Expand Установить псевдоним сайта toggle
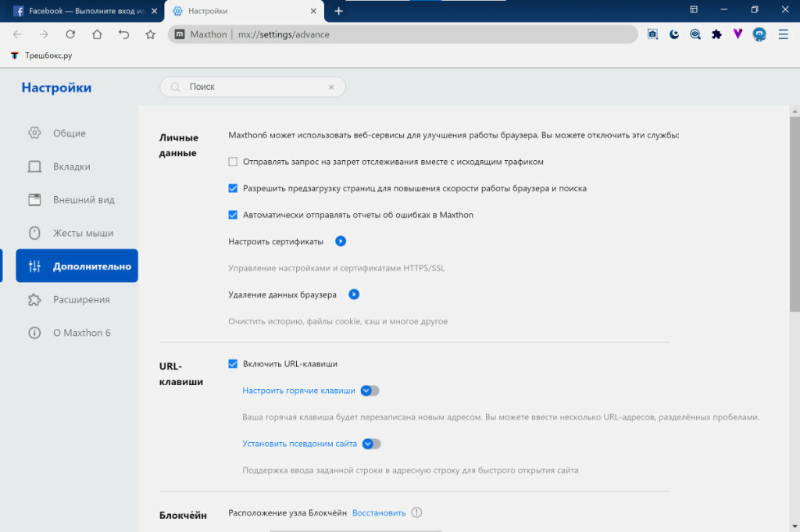800x532 pixels. pyautogui.click(x=371, y=444)
